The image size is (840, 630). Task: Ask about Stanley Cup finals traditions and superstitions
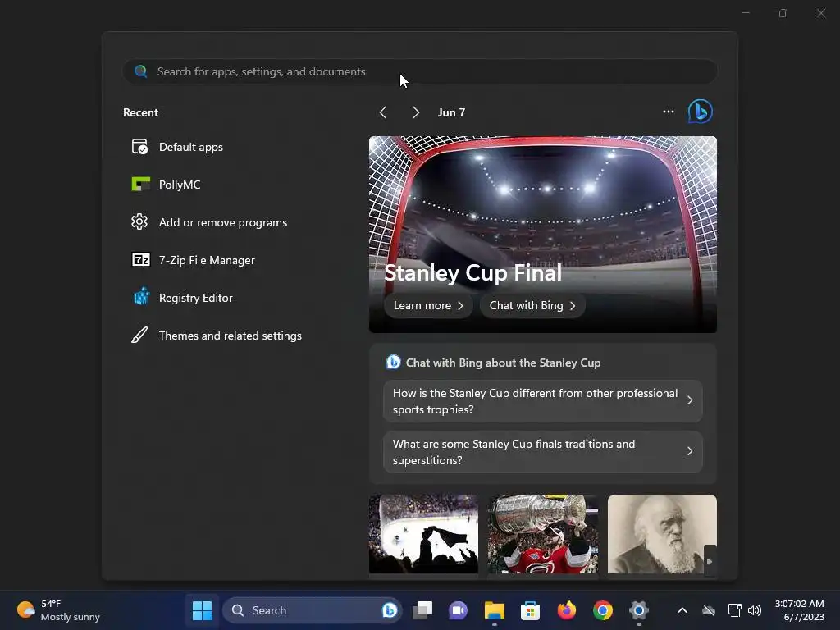tap(543, 452)
